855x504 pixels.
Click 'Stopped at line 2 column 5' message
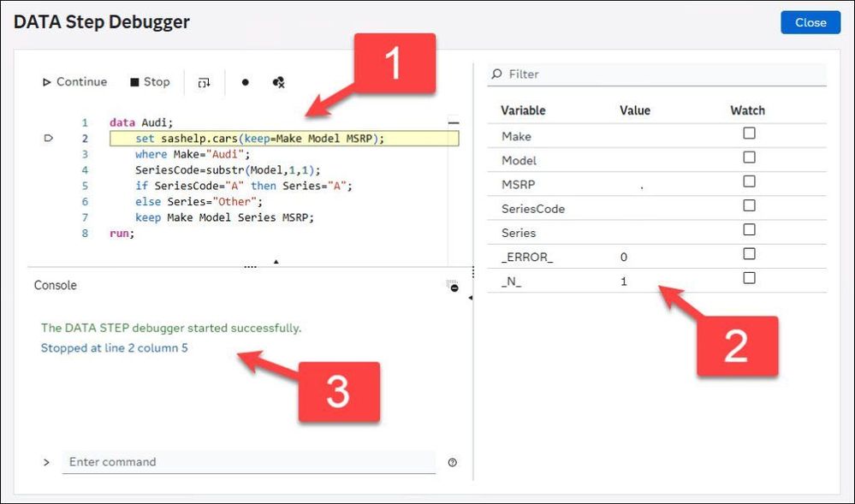[115, 348]
